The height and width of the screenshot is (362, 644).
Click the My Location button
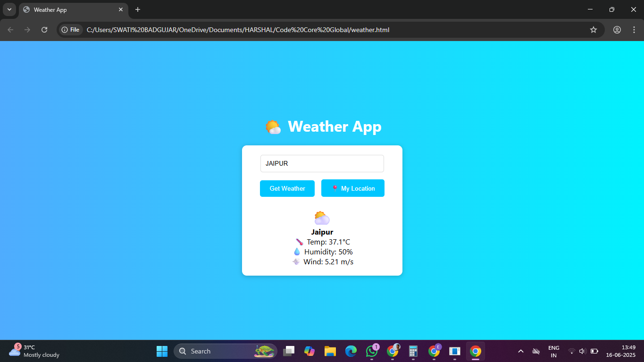353,188
